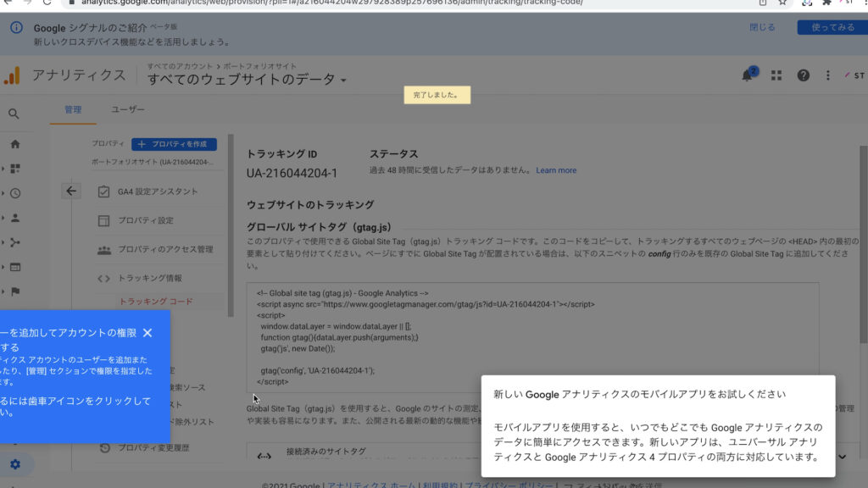868x488 pixels.
Task: Click the プロパティを作成 button
Action: click(174, 144)
